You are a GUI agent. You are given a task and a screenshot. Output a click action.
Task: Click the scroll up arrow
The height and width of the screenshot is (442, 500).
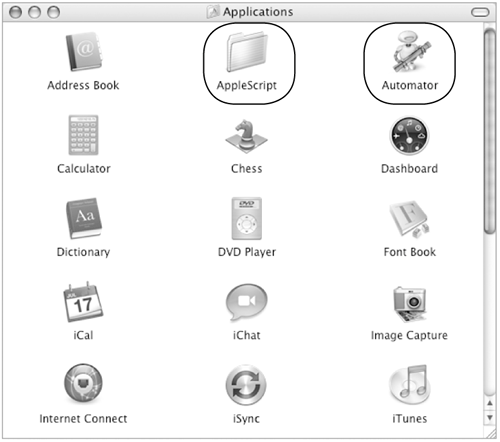(x=490, y=404)
